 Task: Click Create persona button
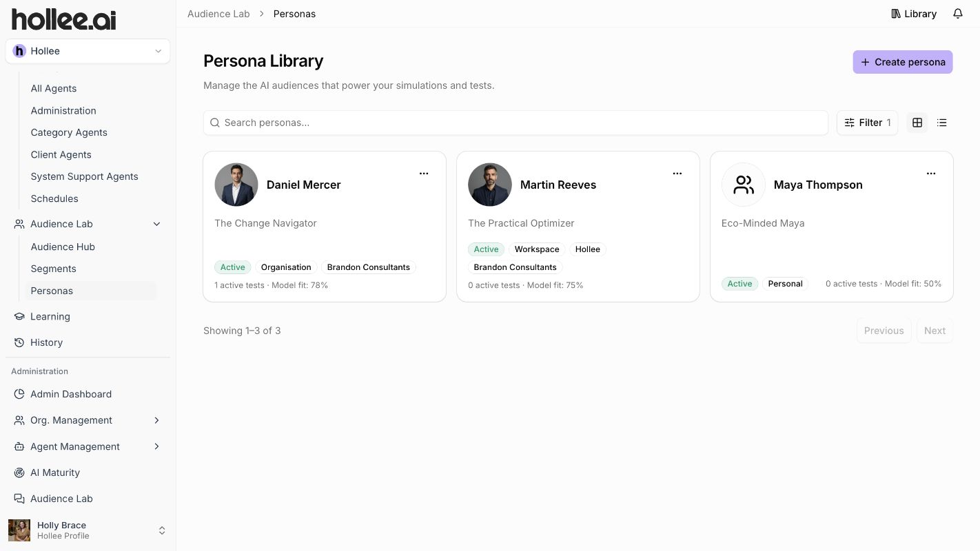point(903,62)
